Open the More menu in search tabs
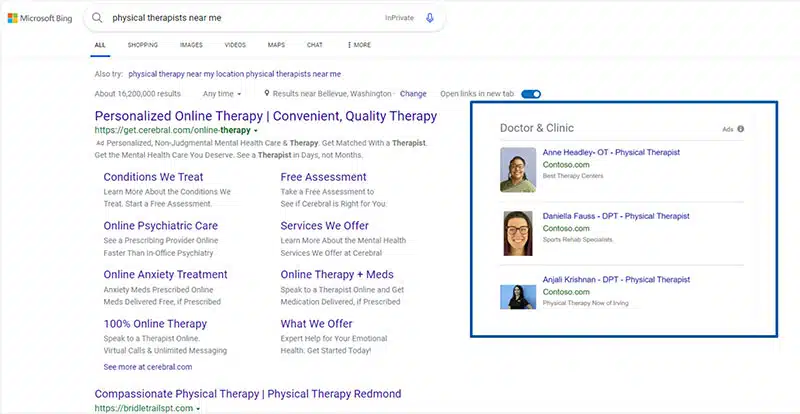This screenshot has height=414, width=800. [359, 45]
